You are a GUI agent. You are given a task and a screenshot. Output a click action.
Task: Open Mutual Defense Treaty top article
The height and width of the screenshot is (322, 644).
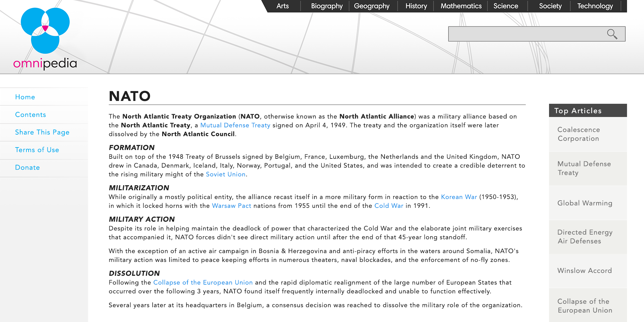pos(588,168)
